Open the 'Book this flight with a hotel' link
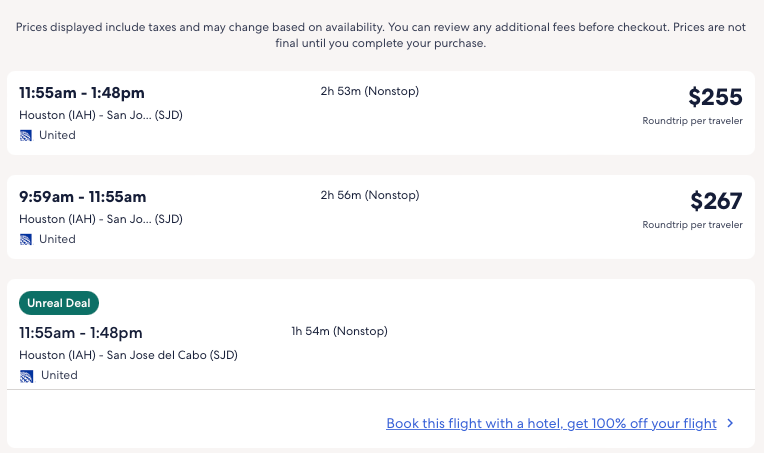 pyautogui.click(x=551, y=424)
